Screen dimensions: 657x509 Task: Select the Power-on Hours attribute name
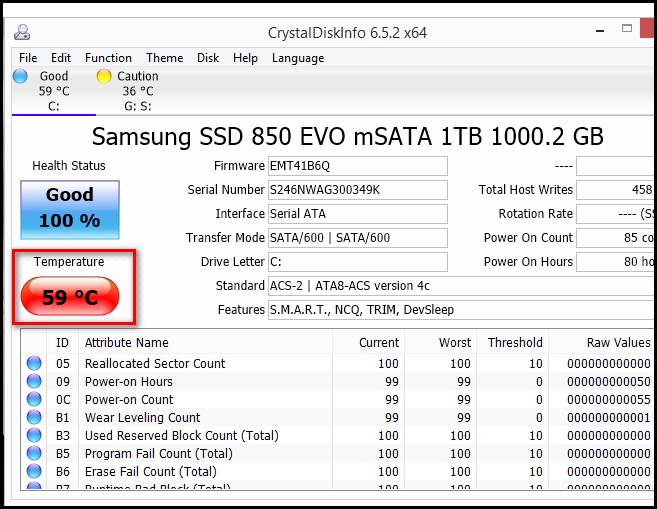[129, 382]
